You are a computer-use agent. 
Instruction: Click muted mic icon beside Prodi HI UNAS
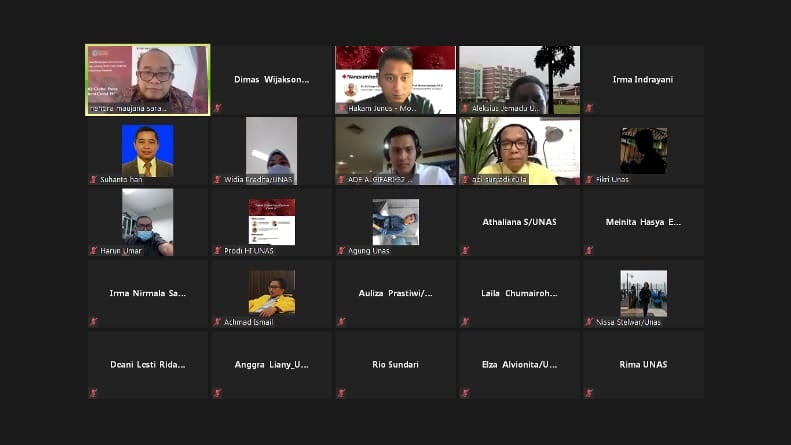pyautogui.click(x=217, y=250)
